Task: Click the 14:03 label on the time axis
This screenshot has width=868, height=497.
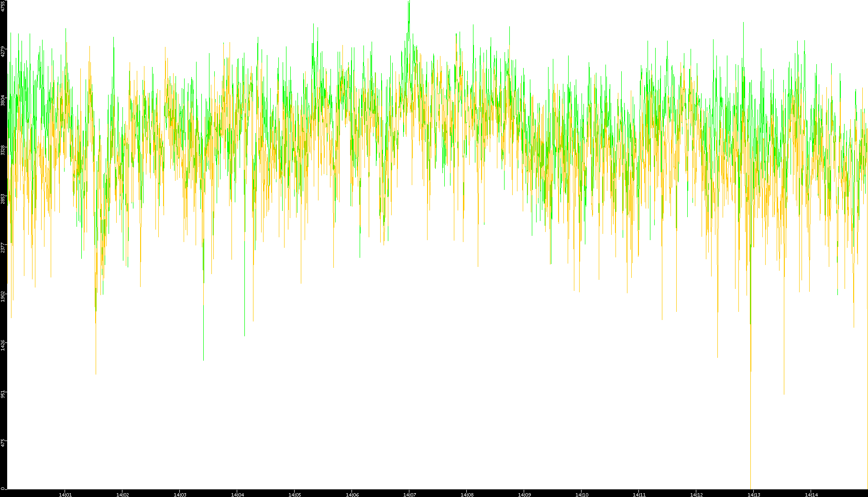Action: click(x=180, y=495)
